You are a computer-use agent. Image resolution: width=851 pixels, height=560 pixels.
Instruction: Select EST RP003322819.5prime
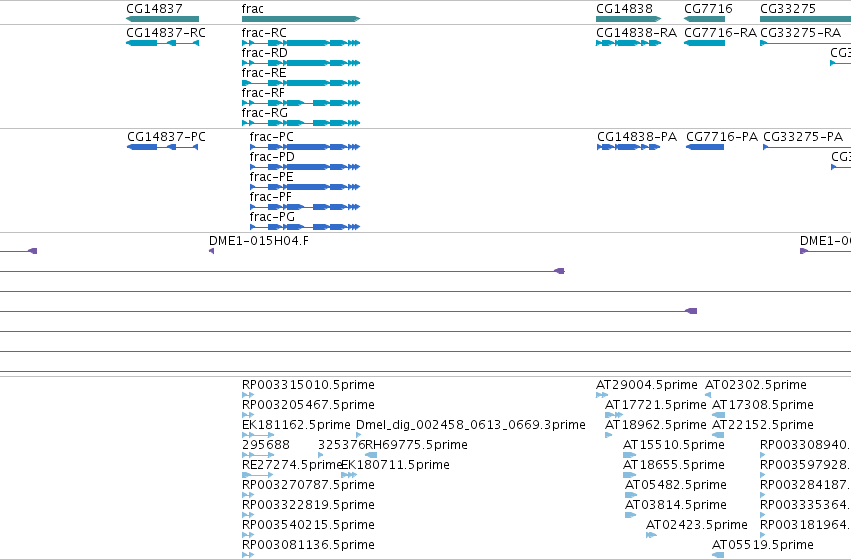(248, 516)
